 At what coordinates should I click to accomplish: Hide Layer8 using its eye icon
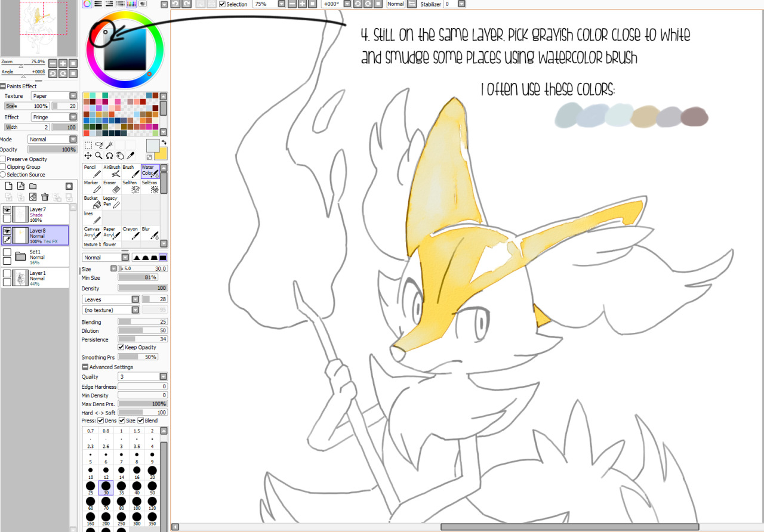point(7,231)
